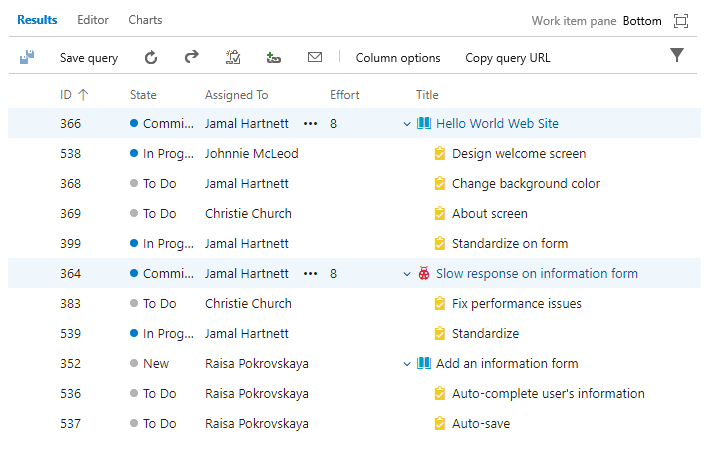
Task: Click Copy query URL
Action: [508, 58]
